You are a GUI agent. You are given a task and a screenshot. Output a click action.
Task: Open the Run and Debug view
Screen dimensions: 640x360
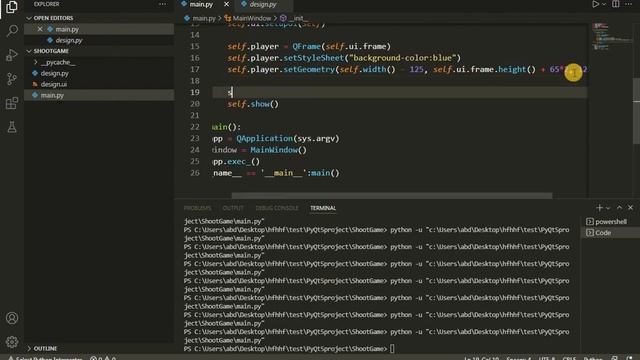12,55
